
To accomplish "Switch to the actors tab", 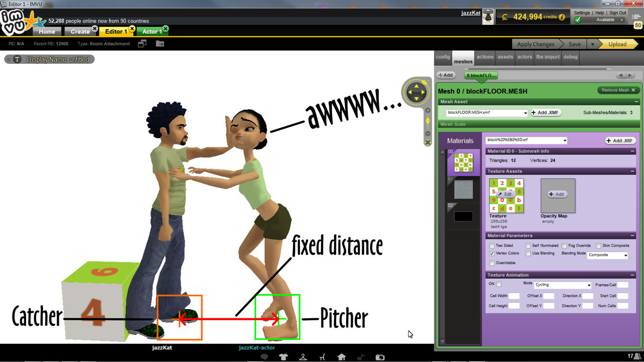I will coord(525,57).
